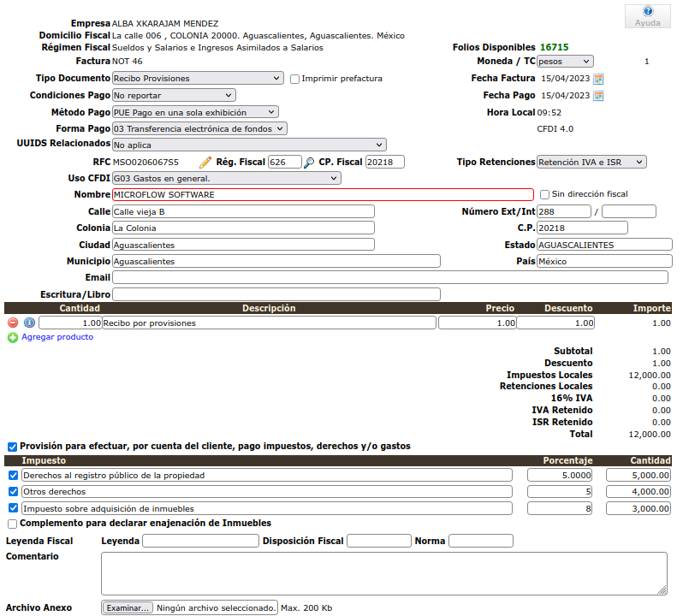Image resolution: width=683 pixels, height=616 pixels.
Task: Click the Disposición Fiscal input field
Action: pyautogui.click(x=379, y=541)
